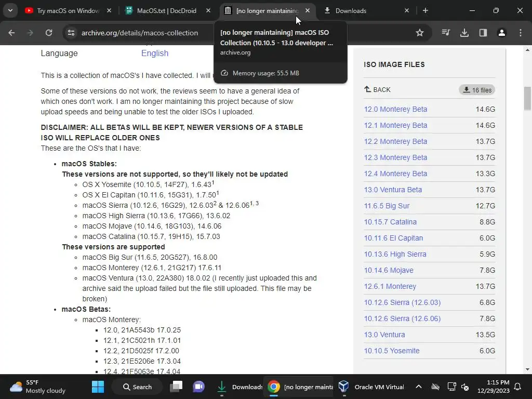Open Windows Start menu
The height and width of the screenshot is (399, 532).
(x=98, y=387)
